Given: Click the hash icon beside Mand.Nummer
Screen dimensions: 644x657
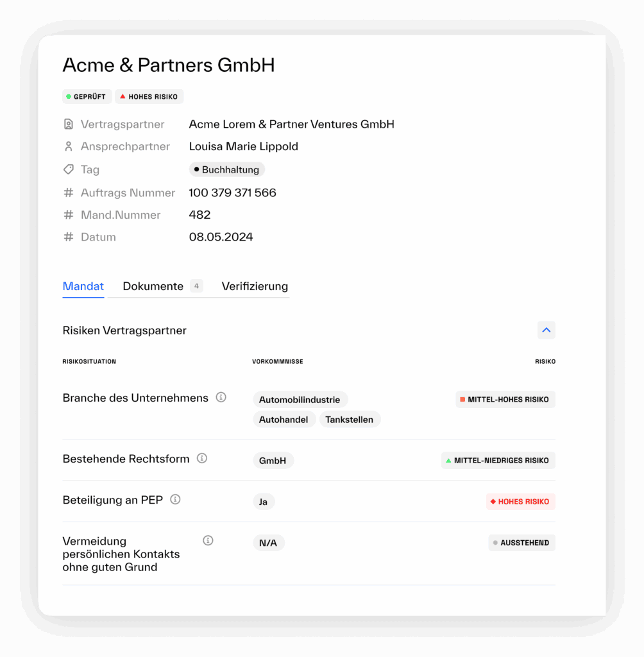Looking at the screenshot, I should click(x=69, y=214).
